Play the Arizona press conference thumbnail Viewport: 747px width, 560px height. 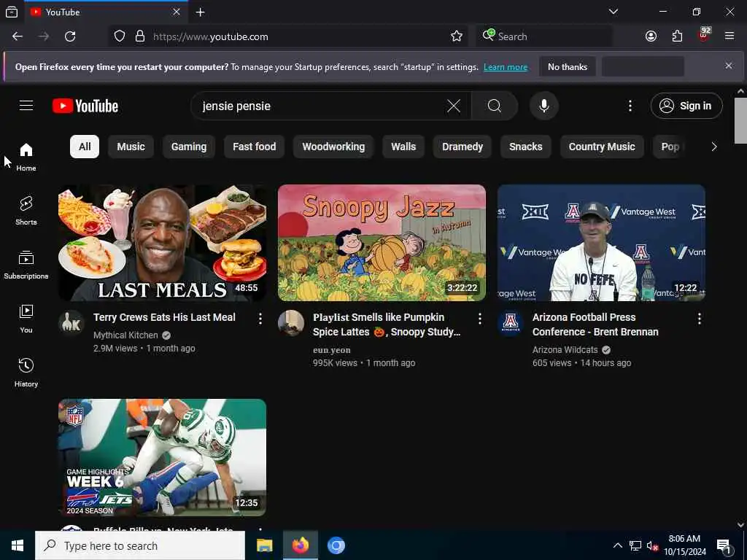(601, 243)
